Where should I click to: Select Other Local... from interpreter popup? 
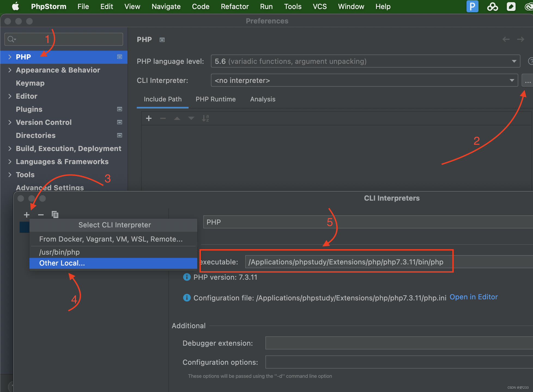[x=62, y=263]
